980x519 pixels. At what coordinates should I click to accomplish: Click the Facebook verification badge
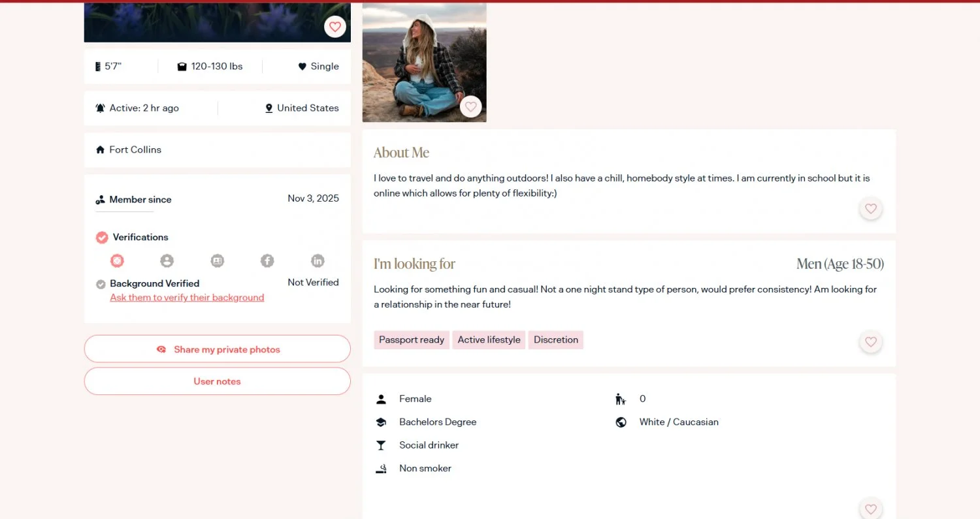(267, 260)
